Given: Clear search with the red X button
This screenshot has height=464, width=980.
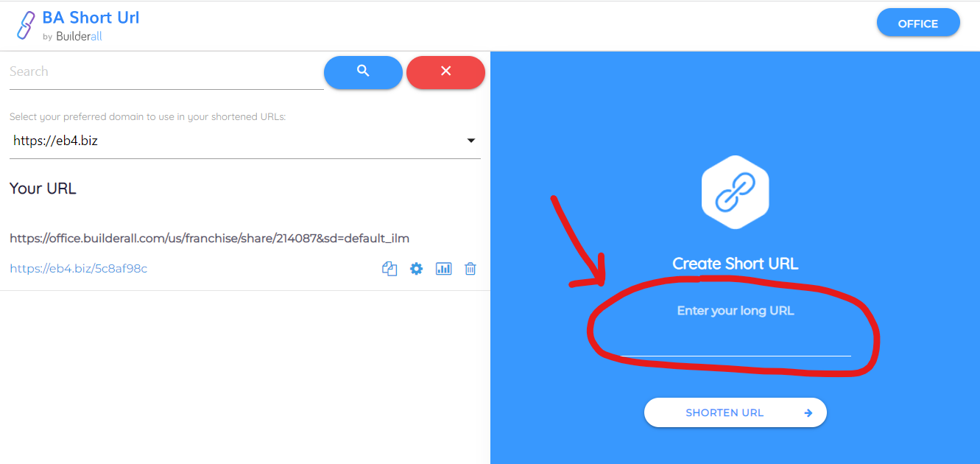Looking at the screenshot, I should (445, 71).
